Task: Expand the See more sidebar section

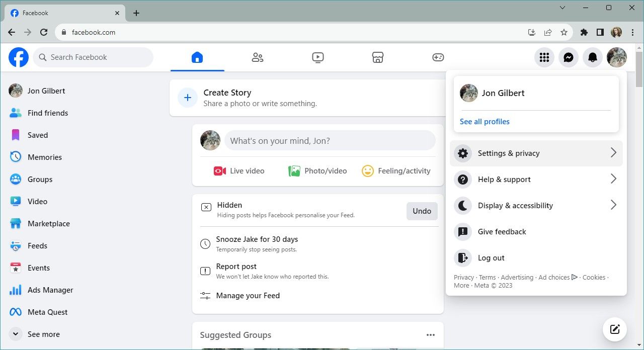Action: pos(43,334)
